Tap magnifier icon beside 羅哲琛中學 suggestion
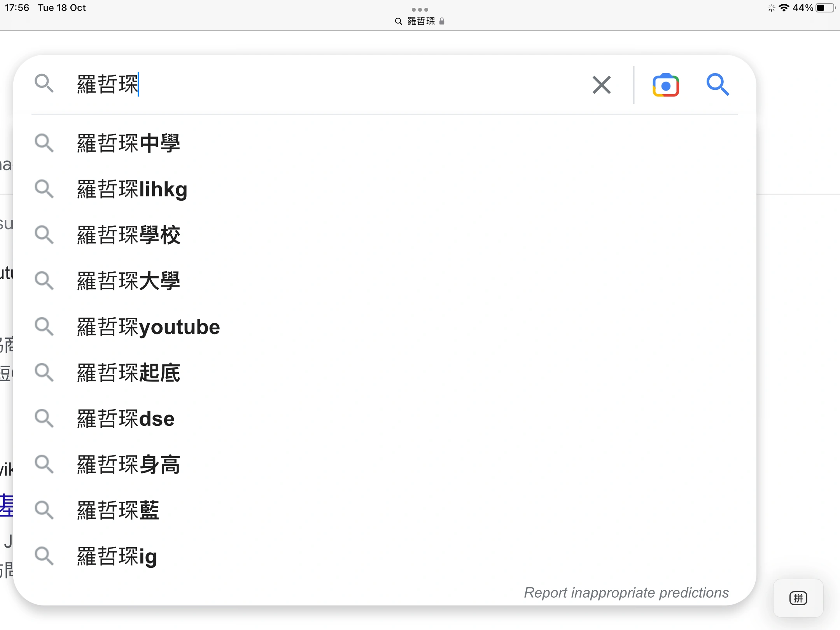 coord(44,143)
